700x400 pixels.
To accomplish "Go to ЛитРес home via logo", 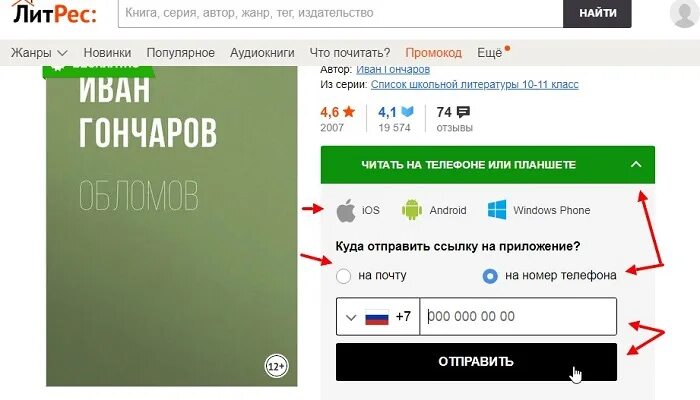I will [54, 13].
